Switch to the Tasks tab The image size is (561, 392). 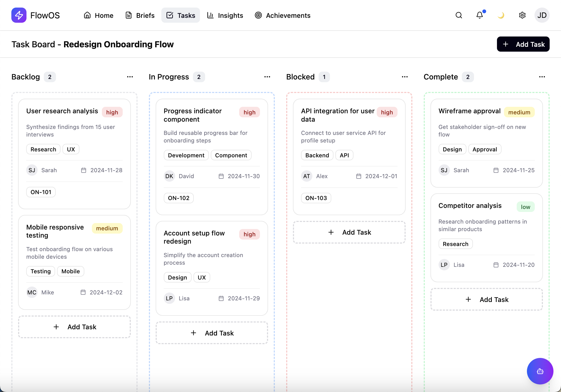181,15
